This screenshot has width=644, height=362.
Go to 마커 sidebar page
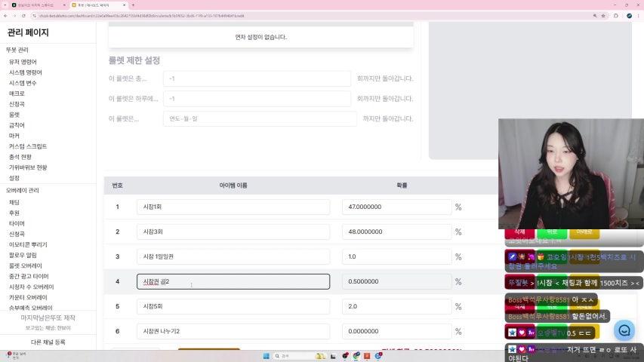click(14, 136)
